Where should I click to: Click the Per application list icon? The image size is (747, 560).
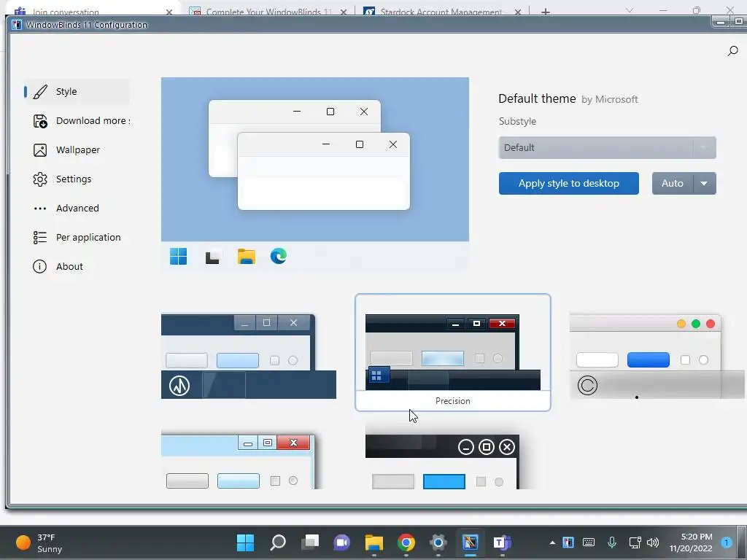point(40,237)
